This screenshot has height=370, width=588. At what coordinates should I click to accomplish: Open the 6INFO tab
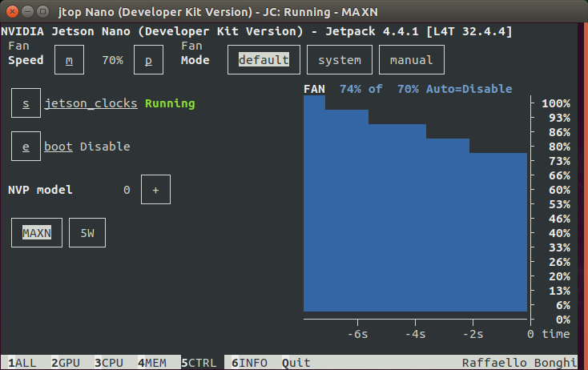249,363
